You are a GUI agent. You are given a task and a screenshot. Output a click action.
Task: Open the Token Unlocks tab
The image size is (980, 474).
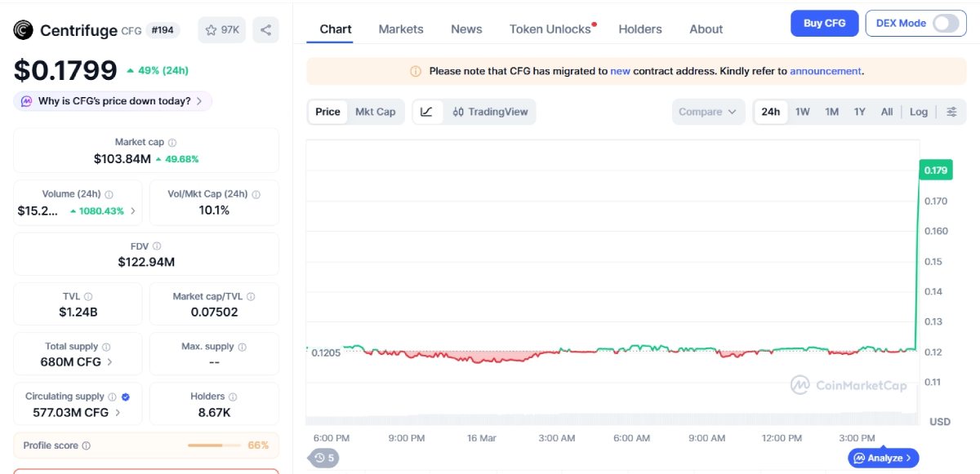click(550, 29)
